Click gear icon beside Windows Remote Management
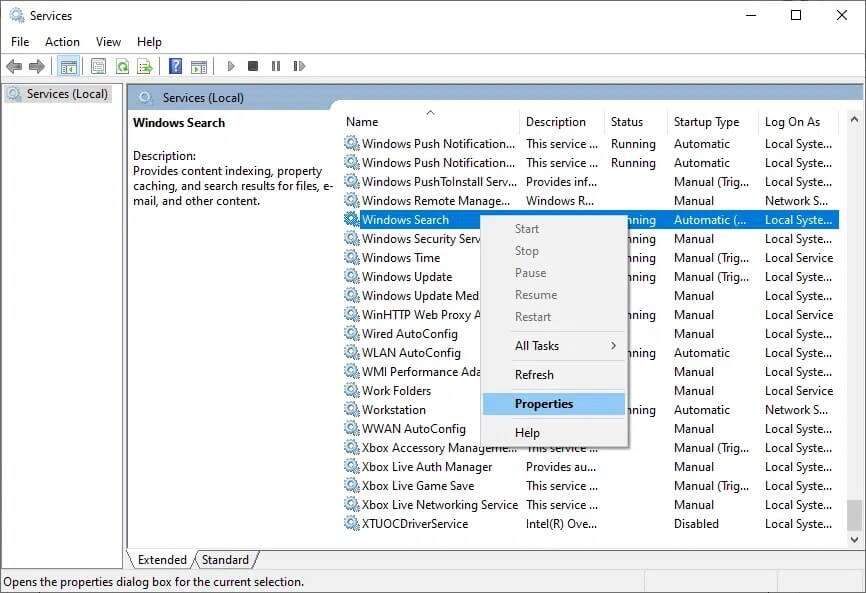The height and width of the screenshot is (593, 866). point(352,200)
